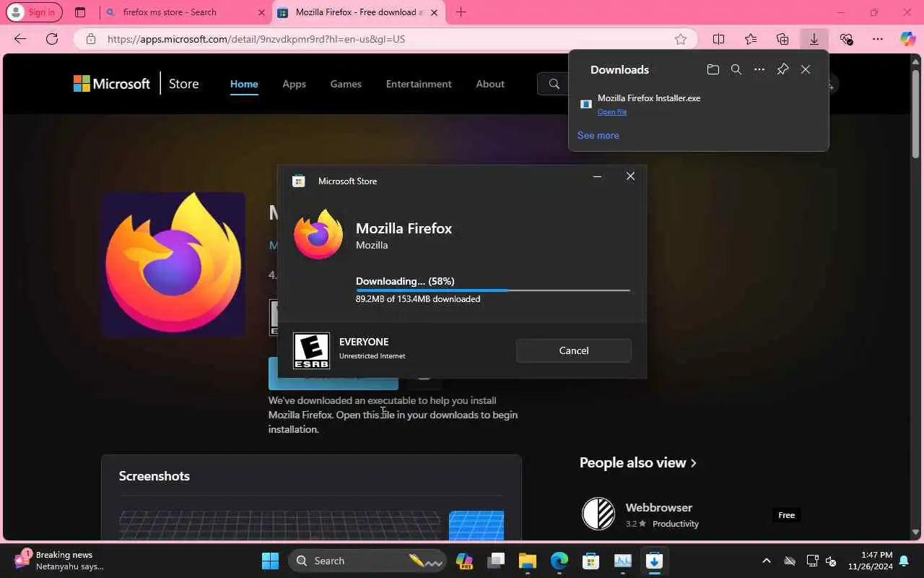924x578 pixels.
Task: Show hidden system tray icons
Action: coord(767,561)
